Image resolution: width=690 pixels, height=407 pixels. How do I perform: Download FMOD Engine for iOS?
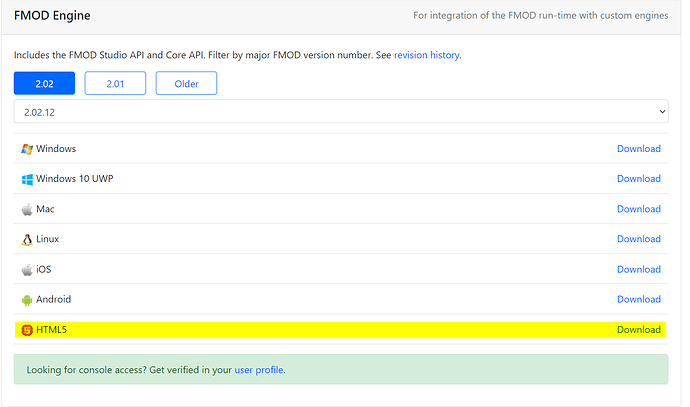639,269
